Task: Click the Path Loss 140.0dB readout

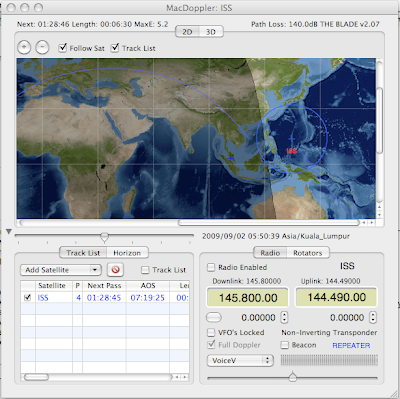Action: coord(284,24)
